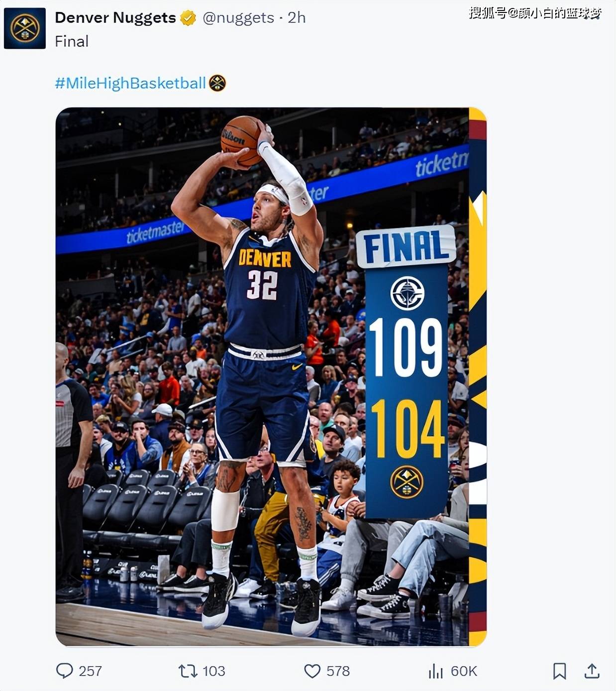Open the share upload icon
This screenshot has height=691, width=616.
(592, 671)
